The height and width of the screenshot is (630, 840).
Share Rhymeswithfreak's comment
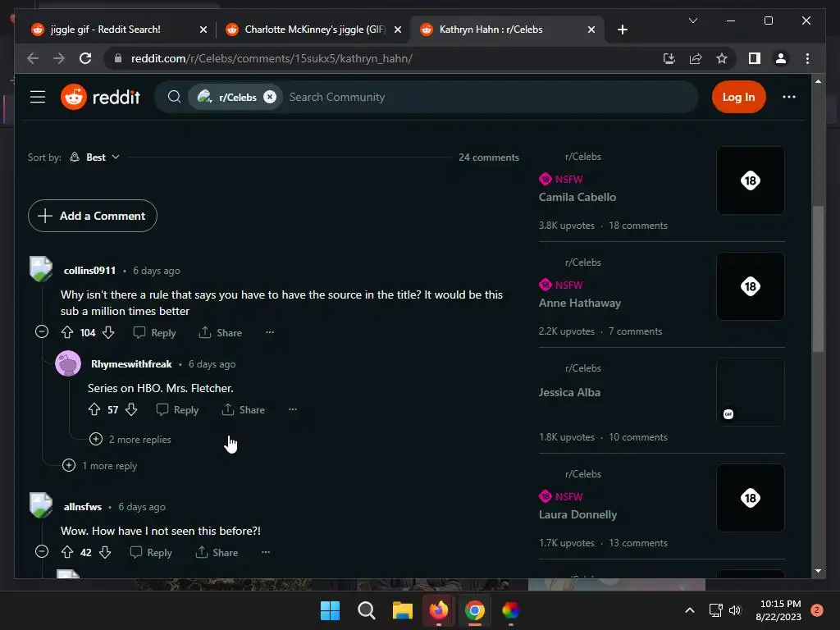(243, 410)
